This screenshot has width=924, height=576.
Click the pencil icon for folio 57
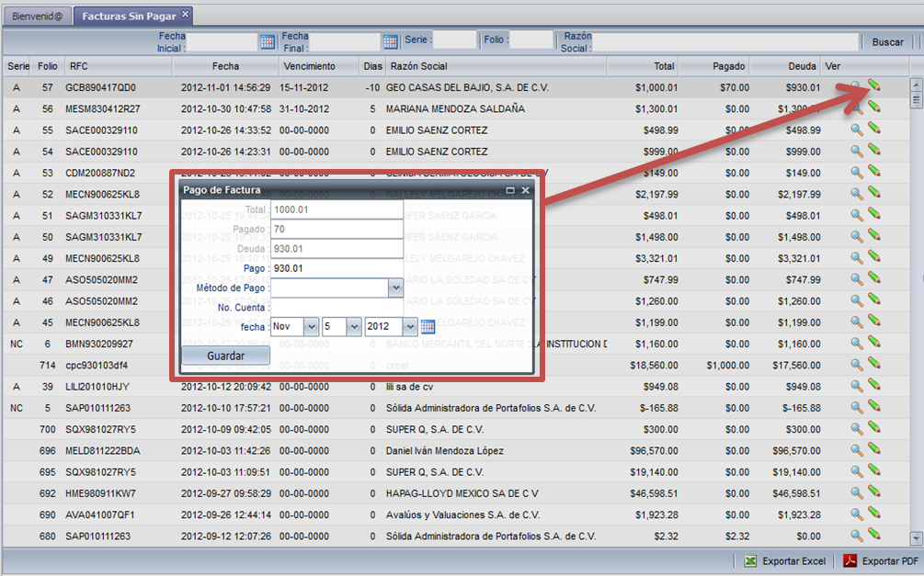(x=873, y=85)
